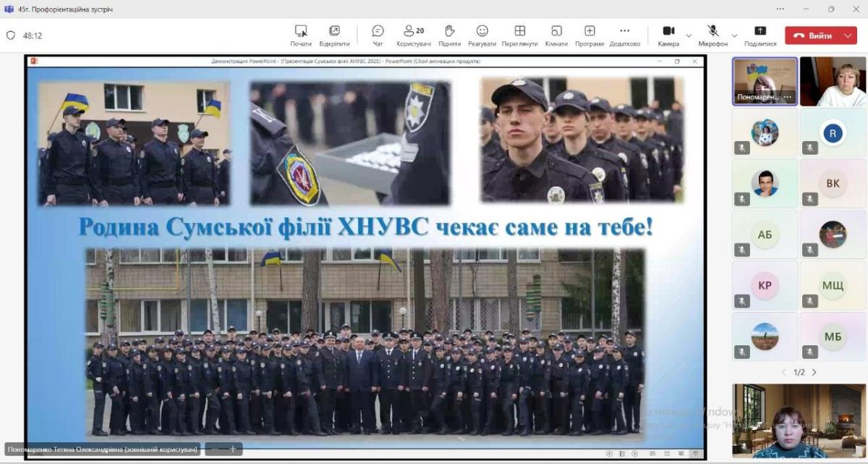Select the self-view video tile at the bottom right
The height and width of the screenshot is (464, 868).
[x=799, y=421]
